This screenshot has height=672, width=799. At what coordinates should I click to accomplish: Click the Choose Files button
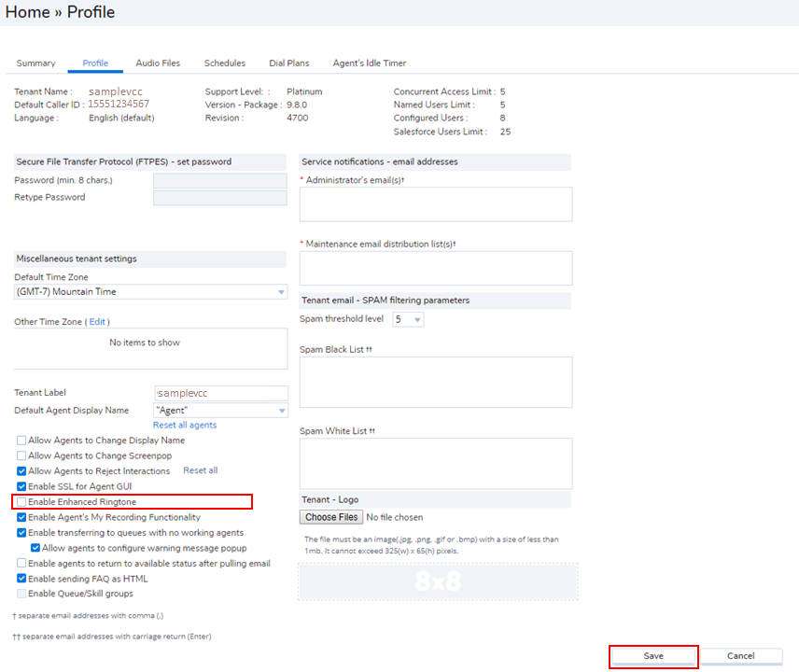331,517
